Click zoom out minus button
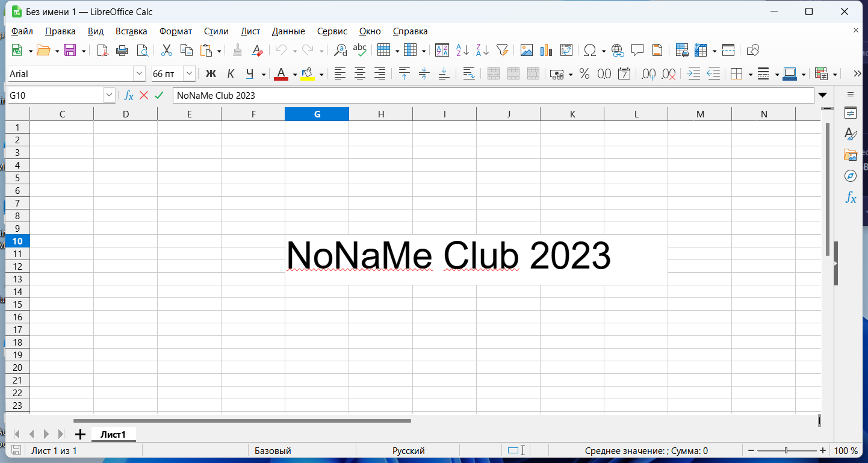 [751, 450]
